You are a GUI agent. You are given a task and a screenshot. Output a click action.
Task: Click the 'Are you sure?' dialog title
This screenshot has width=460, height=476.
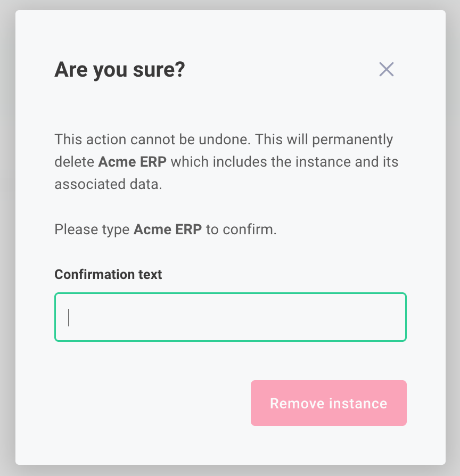point(119,69)
